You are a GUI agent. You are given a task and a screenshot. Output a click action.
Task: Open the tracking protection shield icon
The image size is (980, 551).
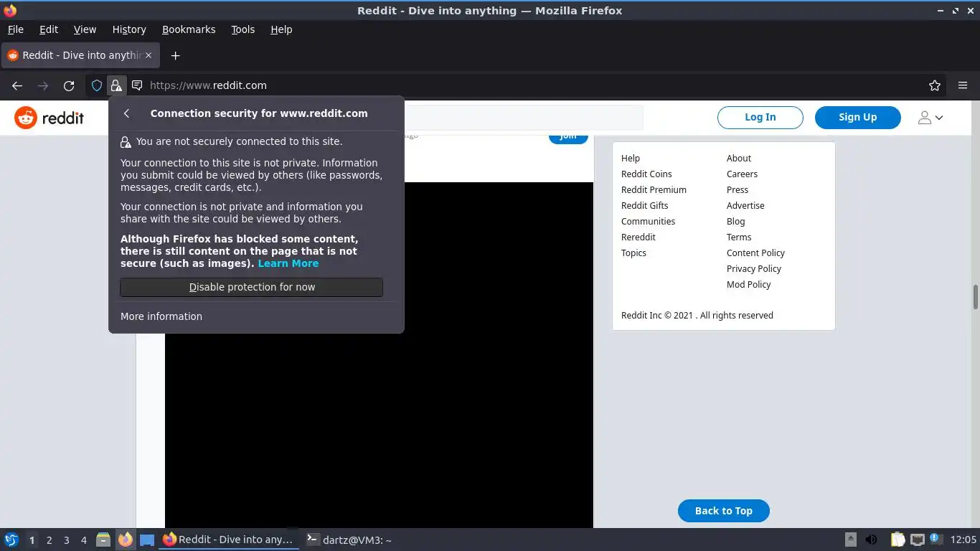click(x=97, y=85)
